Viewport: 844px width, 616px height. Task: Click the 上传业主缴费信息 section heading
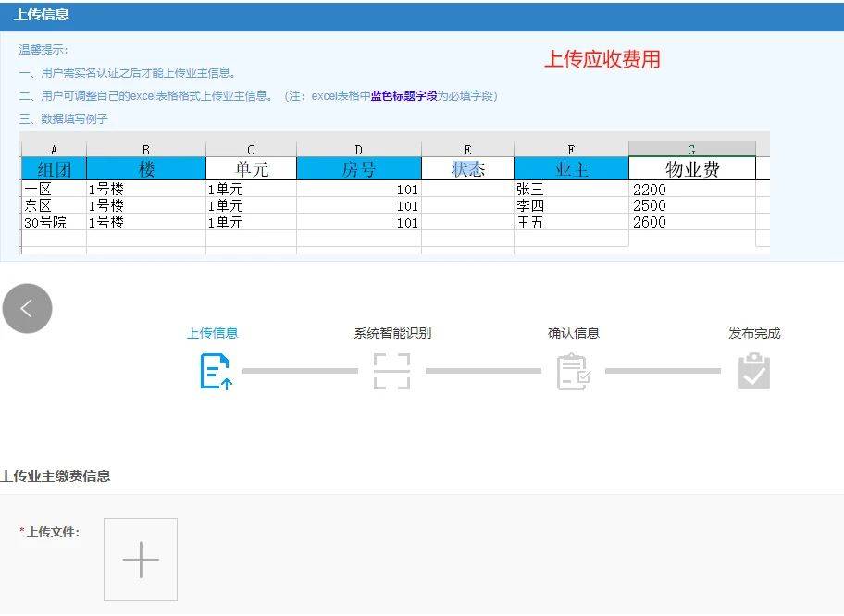tap(56, 476)
